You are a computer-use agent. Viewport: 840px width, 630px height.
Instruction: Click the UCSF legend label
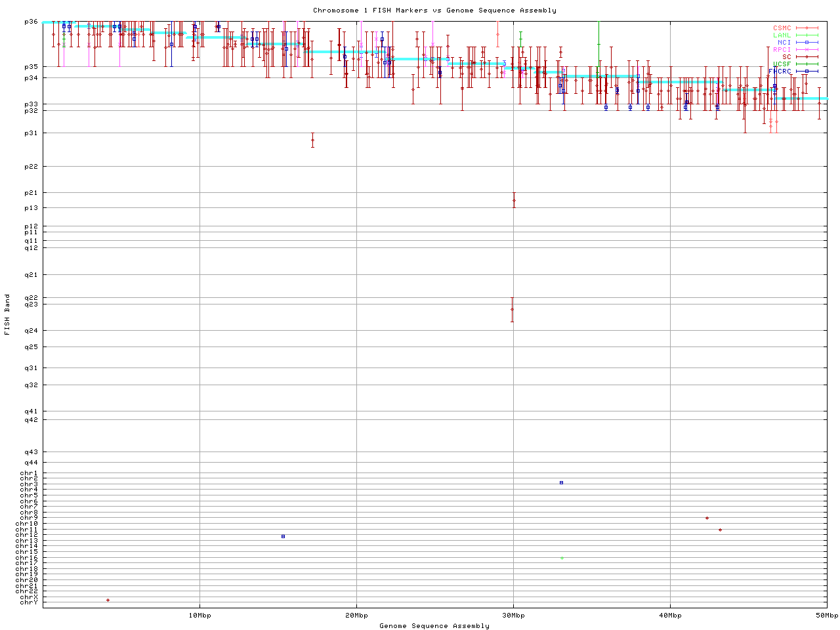782,64
